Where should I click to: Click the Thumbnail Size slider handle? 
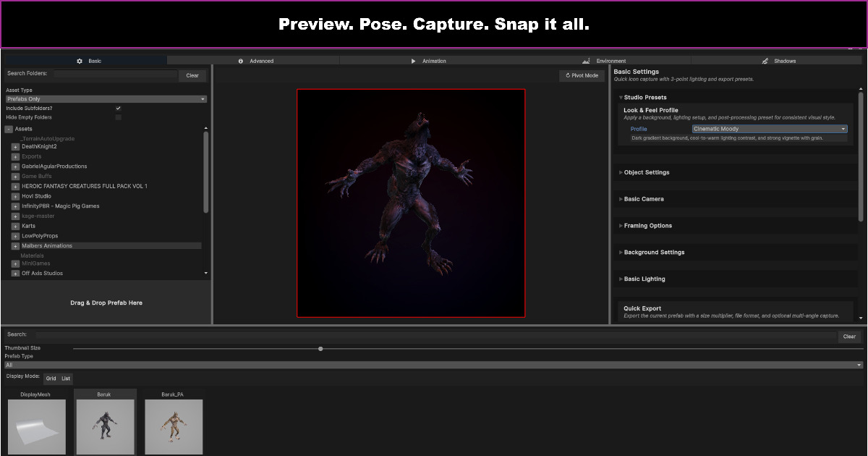[x=320, y=348]
